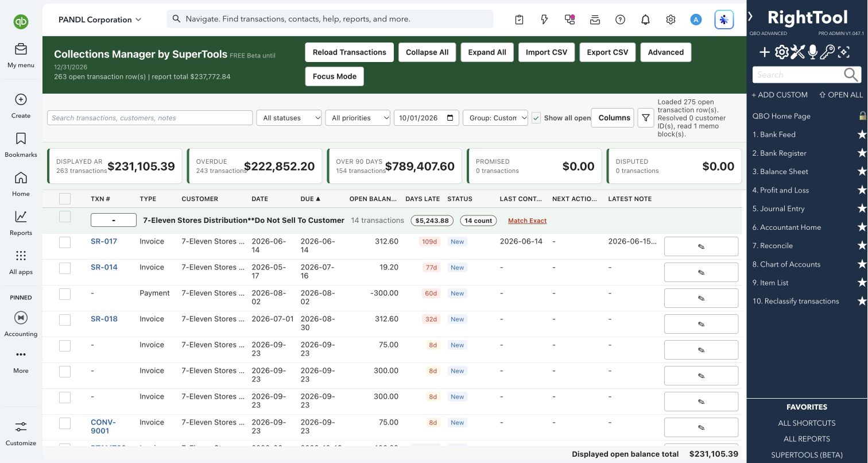Click the RightTool plus icon
The width and height of the screenshot is (868, 463).
pyautogui.click(x=765, y=53)
